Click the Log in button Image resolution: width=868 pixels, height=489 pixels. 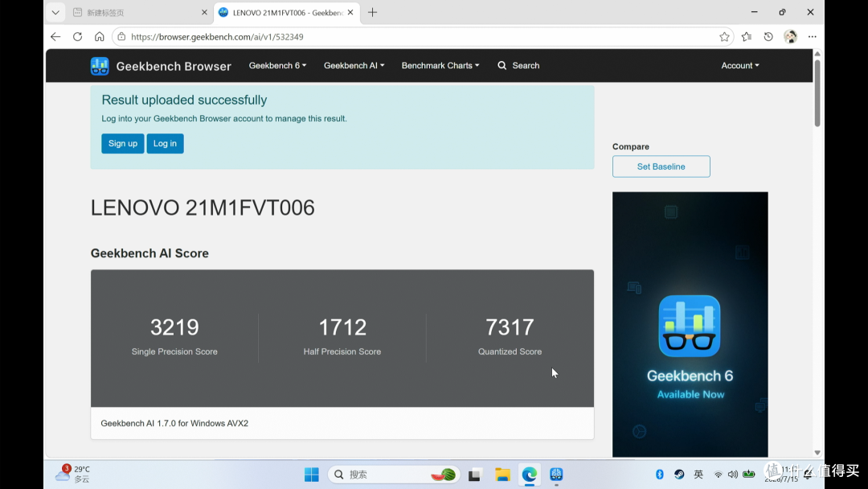pyautogui.click(x=165, y=143)
